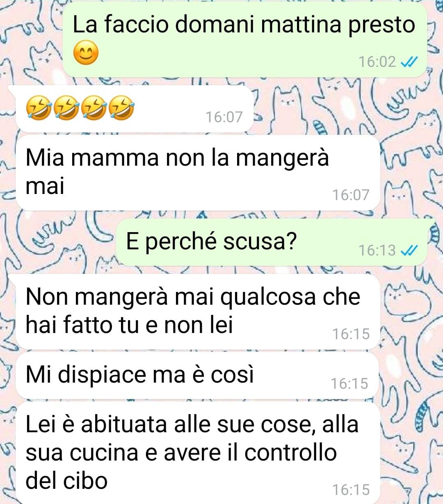Click the 16:15 timestamp beside 'Mi dispiace'
The height and width of the screenshot is (504, 443).
[349, 384]
